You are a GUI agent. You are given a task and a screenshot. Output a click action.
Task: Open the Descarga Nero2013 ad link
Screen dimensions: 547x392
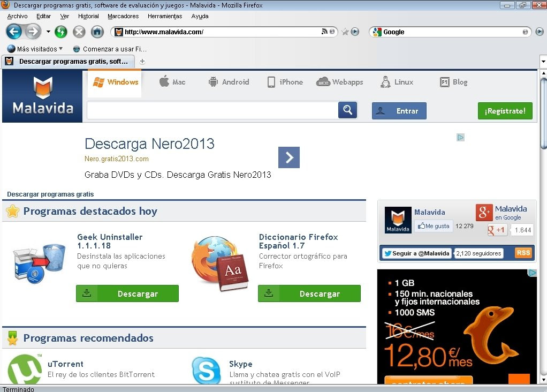click(150, 144)
